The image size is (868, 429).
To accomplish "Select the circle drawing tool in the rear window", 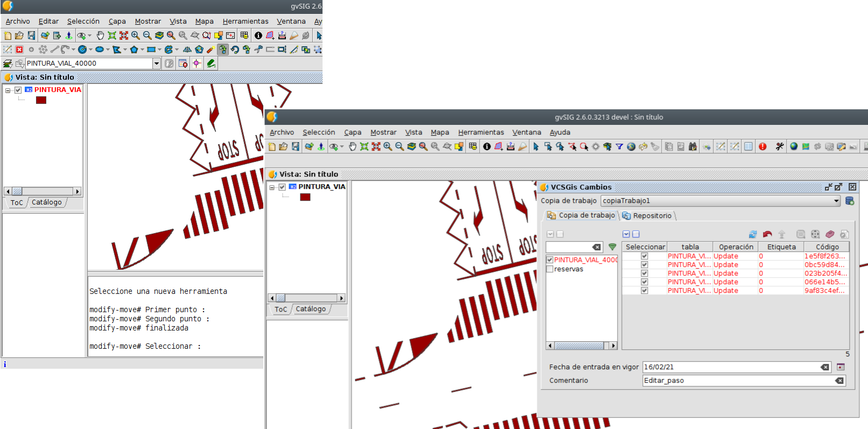I will click(82, 50).
